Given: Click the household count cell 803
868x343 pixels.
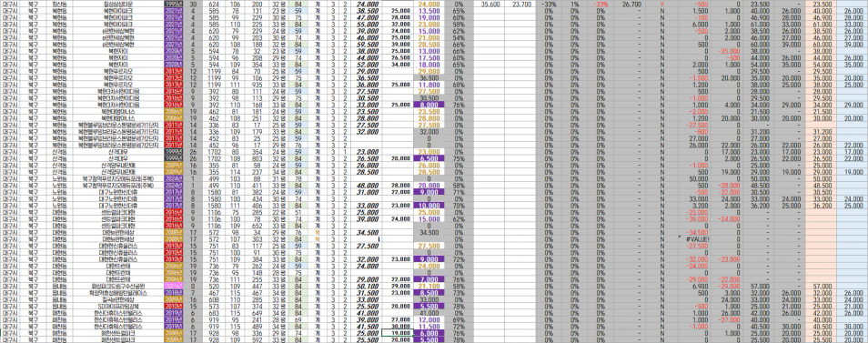Looking at the screenshot, I should [x=257, y=159].
